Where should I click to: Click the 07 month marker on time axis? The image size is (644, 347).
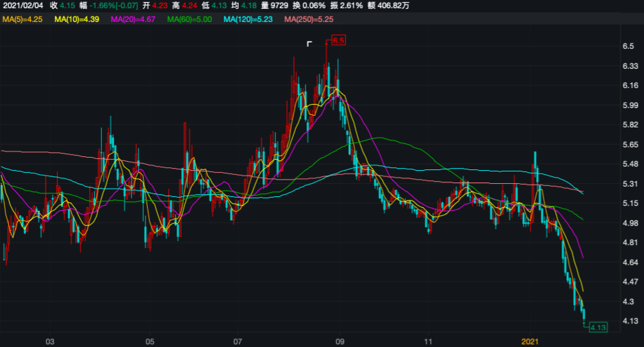point(238,341)
